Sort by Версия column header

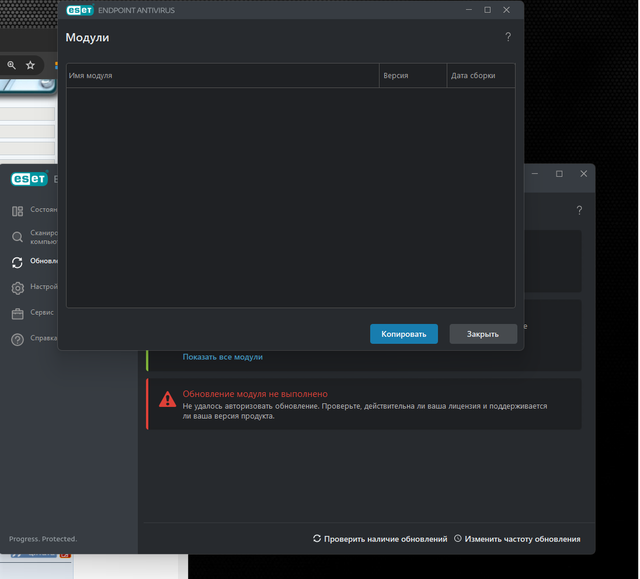pos(413,75)
